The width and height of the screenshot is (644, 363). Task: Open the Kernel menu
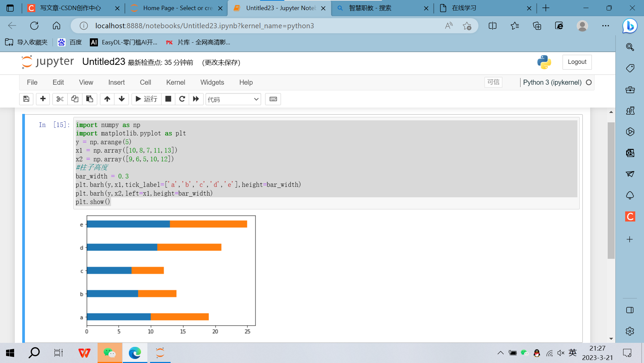click(x=175, y=82)
